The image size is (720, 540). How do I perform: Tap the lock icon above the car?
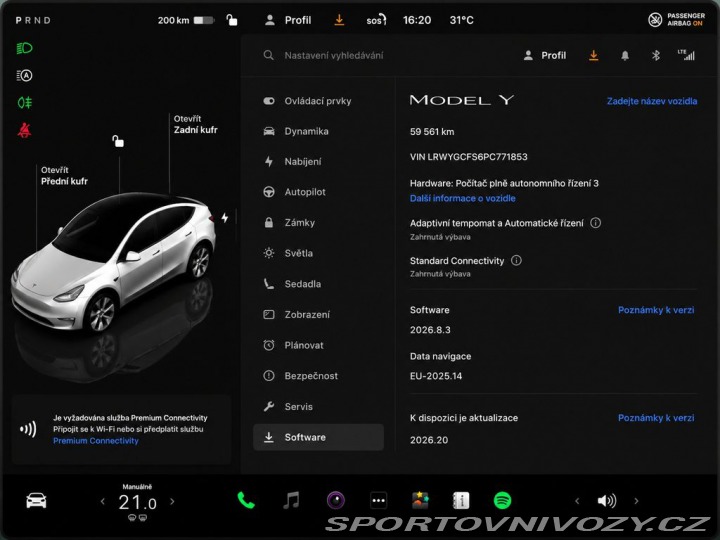click(x=118, y=141)
